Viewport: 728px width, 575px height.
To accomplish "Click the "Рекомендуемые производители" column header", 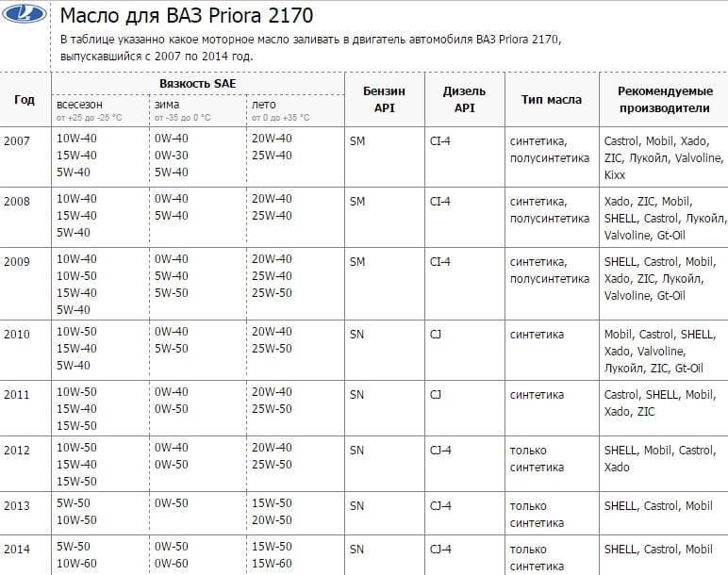I will (x=663, y=100).
